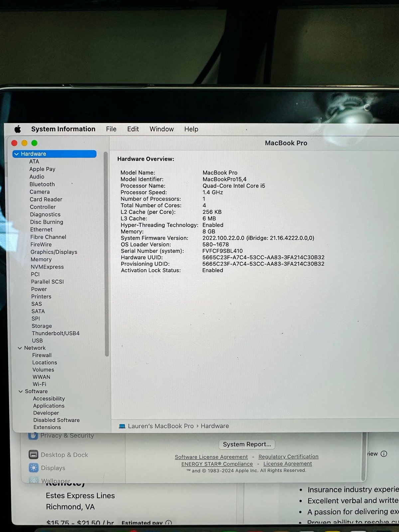This screenshot has height=532, width=399.
Task: Select Firewall in the sidebar
Action: [42, 355]
